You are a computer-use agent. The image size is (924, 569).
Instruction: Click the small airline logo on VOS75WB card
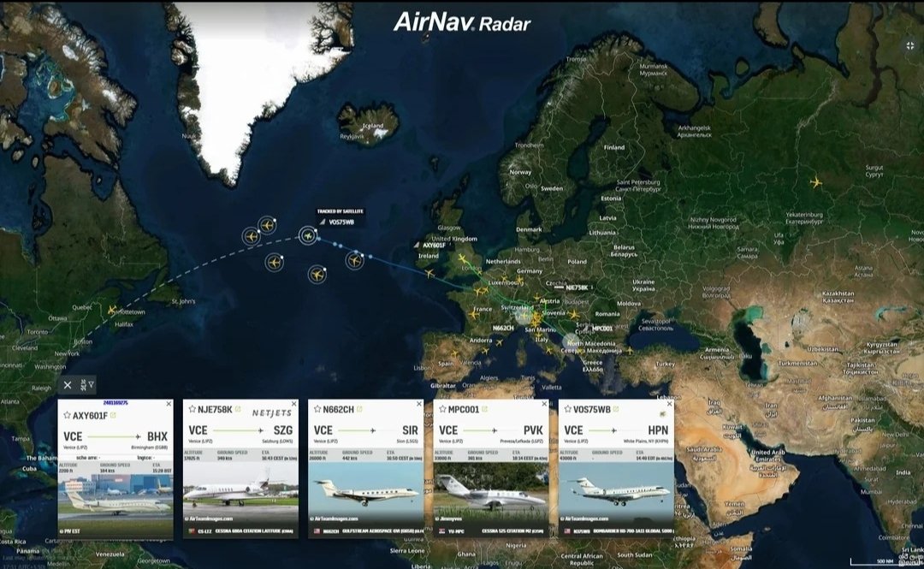point(663,414)
